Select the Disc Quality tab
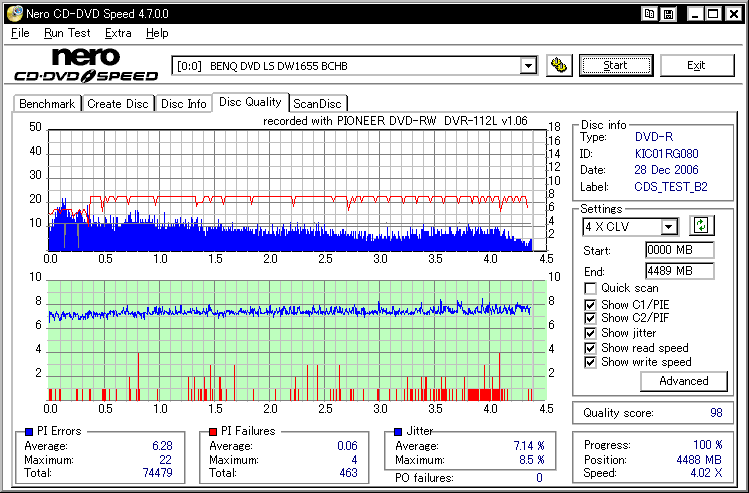 (x=250, y=102)
